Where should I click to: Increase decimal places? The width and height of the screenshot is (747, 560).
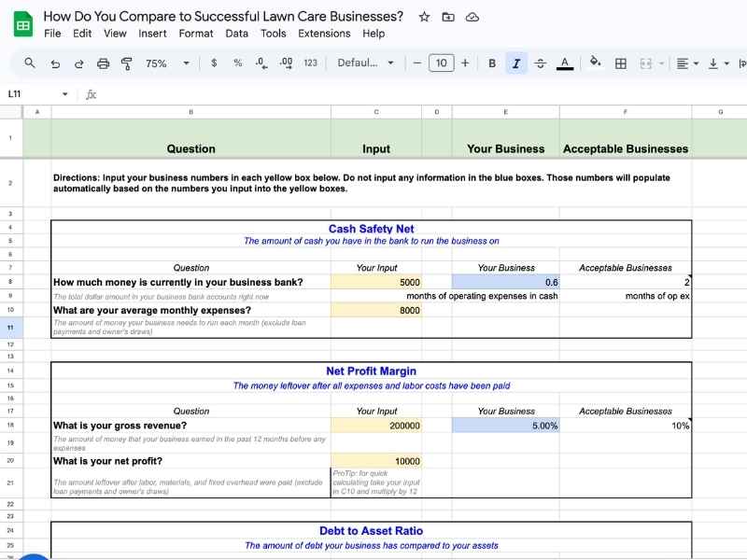coord(286,63)
